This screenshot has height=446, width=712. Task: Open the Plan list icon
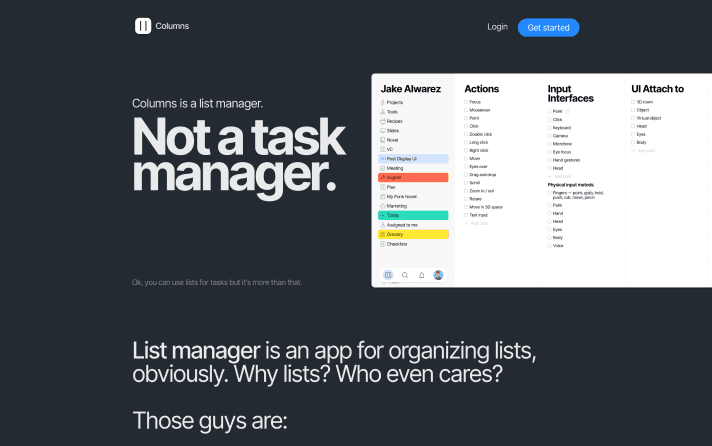382,187
